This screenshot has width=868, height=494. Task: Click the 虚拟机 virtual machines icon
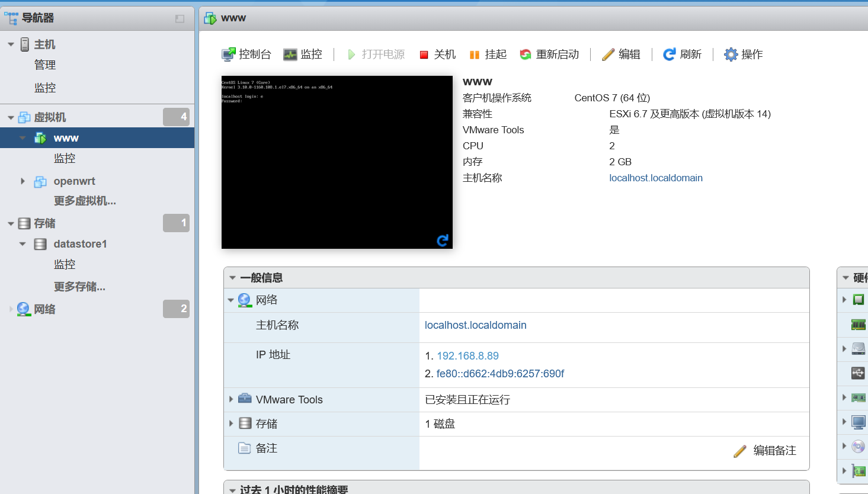click(24, 117)
